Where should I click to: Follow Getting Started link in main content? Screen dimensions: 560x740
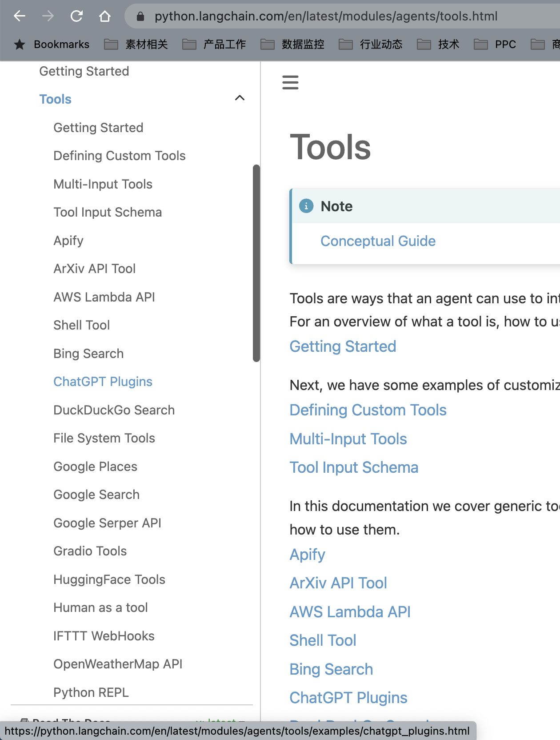click(x=343, y=346)
